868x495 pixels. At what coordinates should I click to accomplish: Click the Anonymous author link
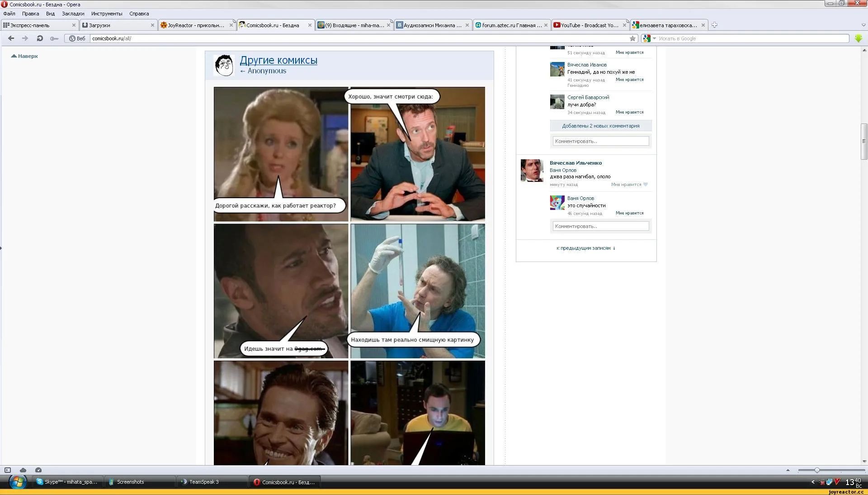click(x=267, y=71)
